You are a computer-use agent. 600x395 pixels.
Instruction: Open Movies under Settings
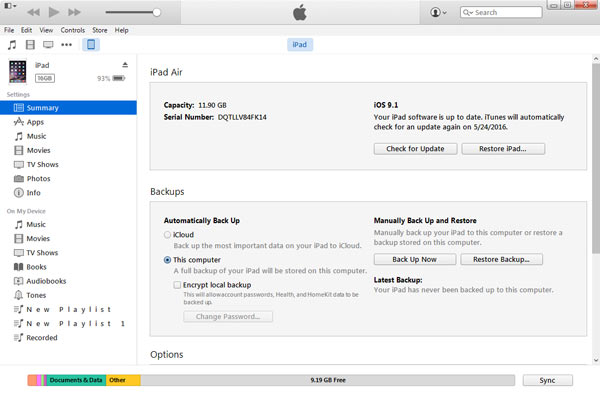point(68,150)
